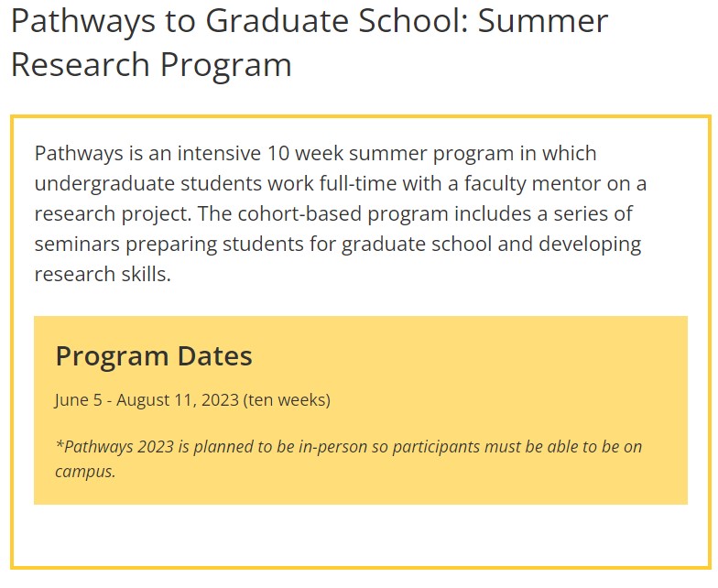
Task: Click the line starting 'undergraduate students work full-time'
Action: pyautogui.click(x=341, y=183)
